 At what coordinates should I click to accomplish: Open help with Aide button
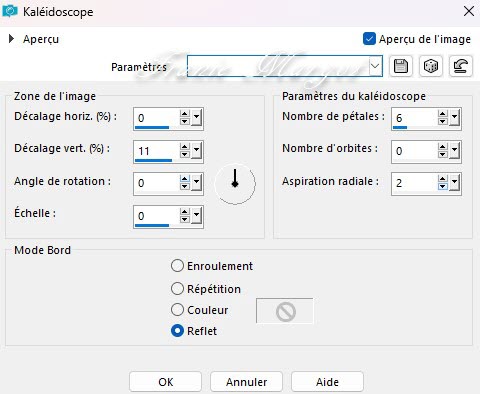[327, 382]
